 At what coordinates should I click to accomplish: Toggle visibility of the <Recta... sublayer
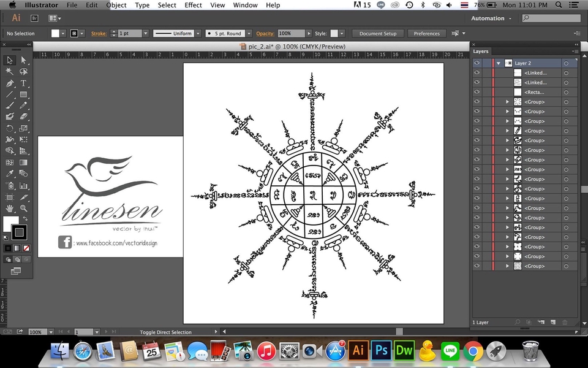477,92
